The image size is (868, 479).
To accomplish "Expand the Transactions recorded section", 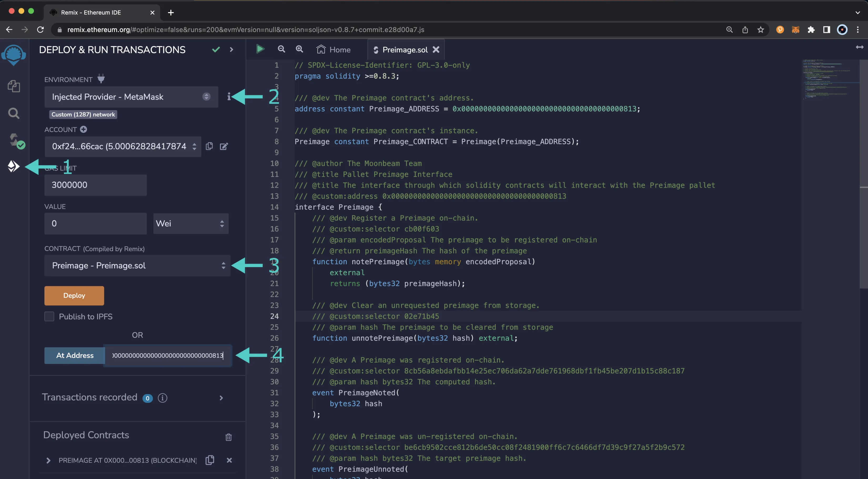I will tap(221, 398).
